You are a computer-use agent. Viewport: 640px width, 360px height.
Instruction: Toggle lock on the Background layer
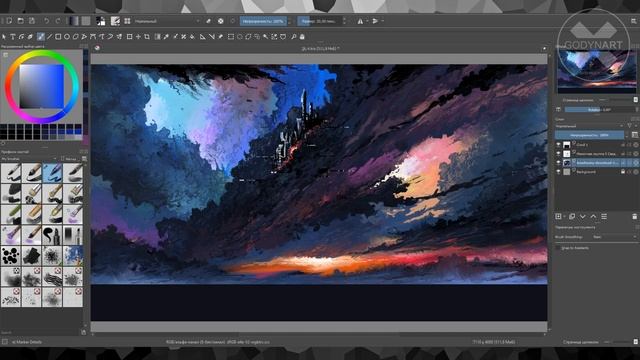[623, 172]
